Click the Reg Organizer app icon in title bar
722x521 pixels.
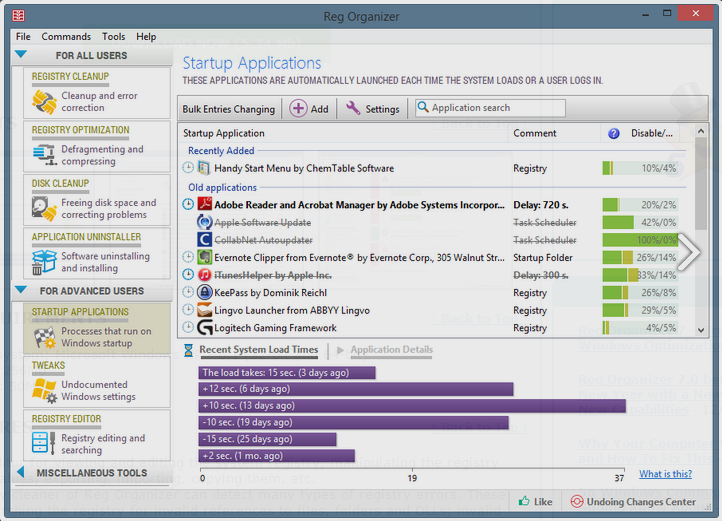click(18, 16)
